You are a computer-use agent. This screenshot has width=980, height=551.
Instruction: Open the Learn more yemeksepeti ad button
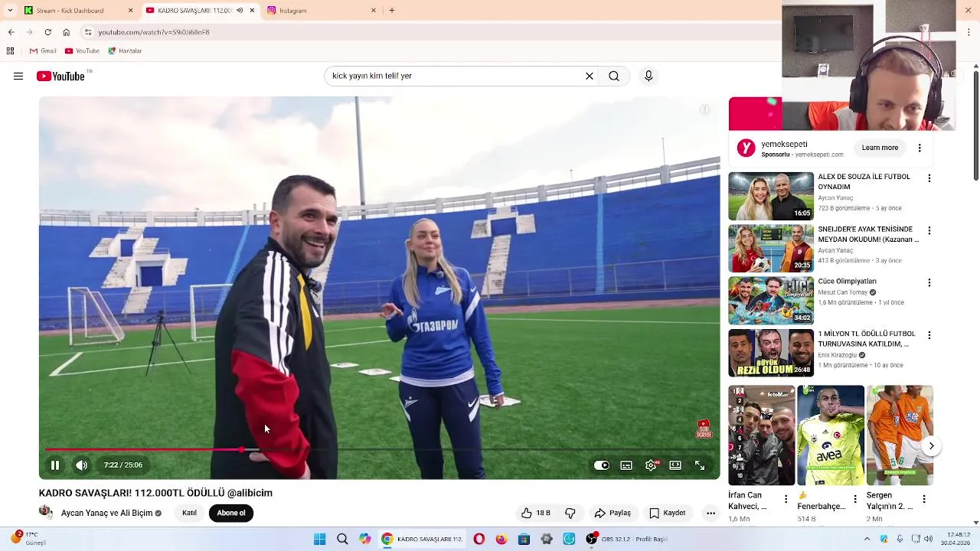tap(880, 148)
